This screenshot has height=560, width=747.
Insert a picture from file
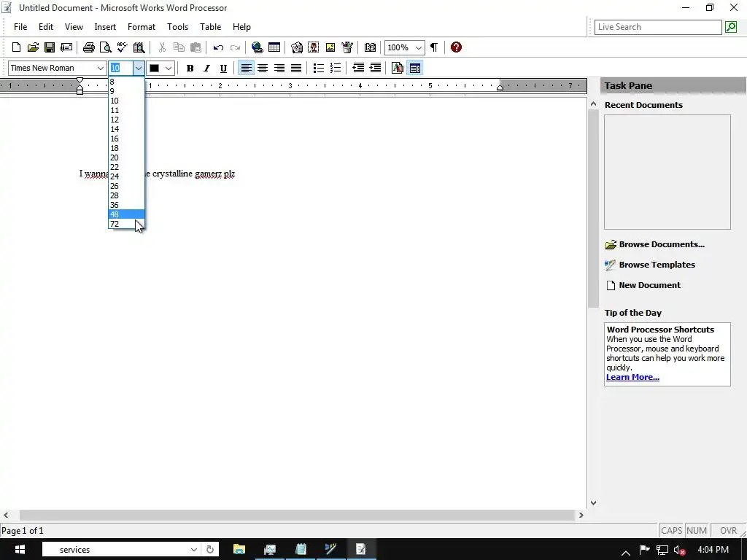click(330, 47)
